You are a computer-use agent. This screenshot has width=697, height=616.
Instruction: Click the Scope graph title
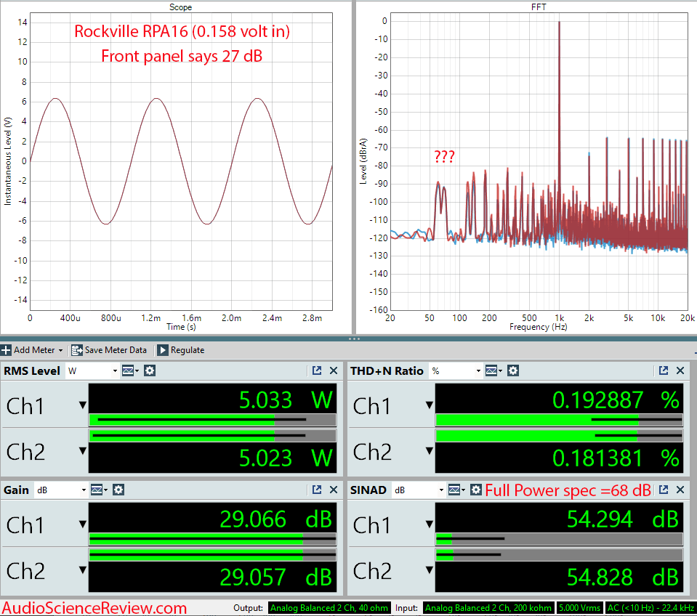180,7
